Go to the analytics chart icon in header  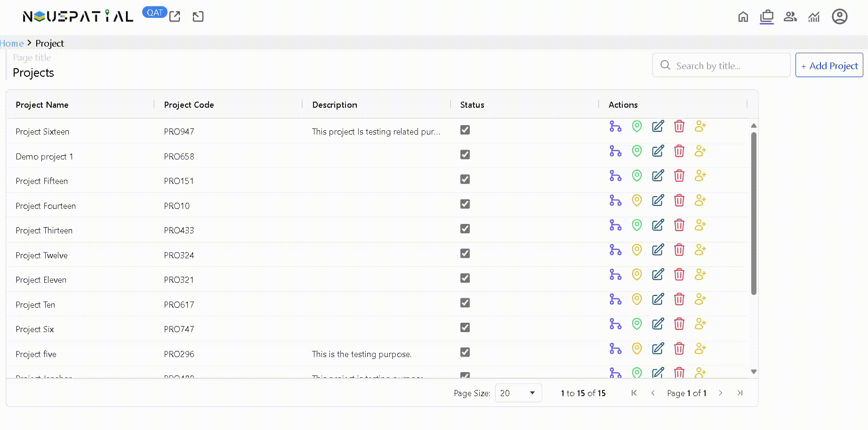814,17
